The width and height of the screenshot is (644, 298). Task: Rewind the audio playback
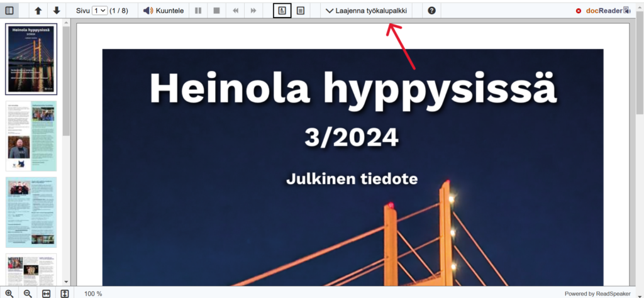pyautogui.click(x=235, y=11)
